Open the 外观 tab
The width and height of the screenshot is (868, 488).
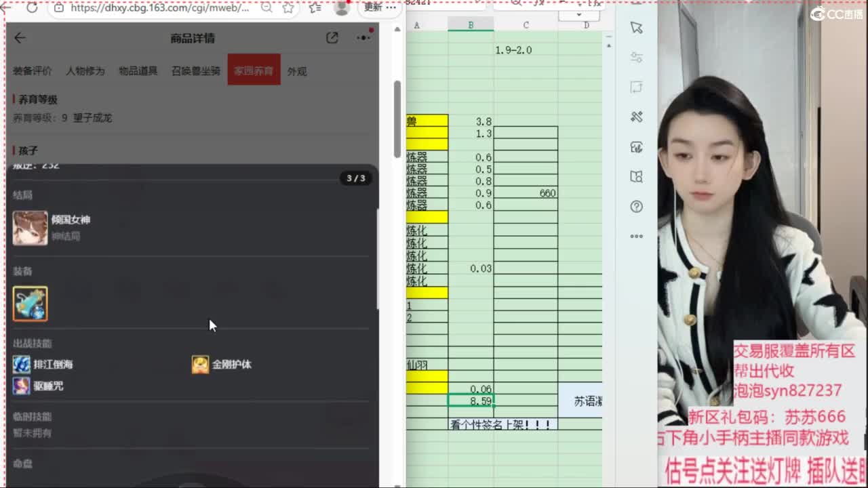point(297,71)
